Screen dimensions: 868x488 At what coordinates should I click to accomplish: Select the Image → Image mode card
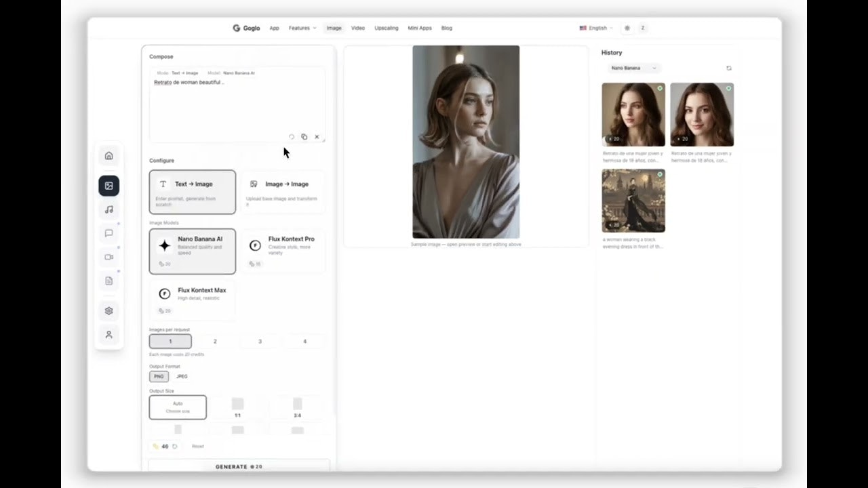click(283, 192)
